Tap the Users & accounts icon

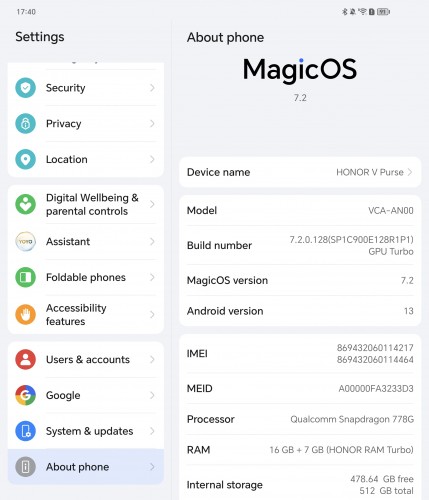click(x=25, y=359)
